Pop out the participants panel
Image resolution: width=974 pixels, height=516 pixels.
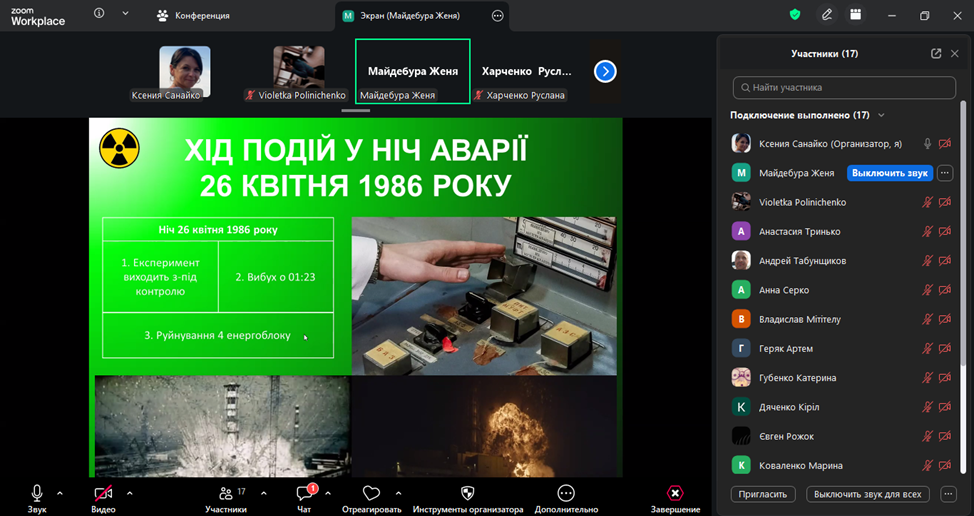click(x=936, y=54)
